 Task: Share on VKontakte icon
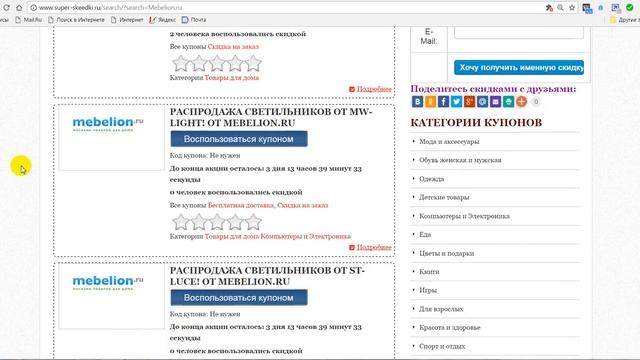click(x=417, y=102)
